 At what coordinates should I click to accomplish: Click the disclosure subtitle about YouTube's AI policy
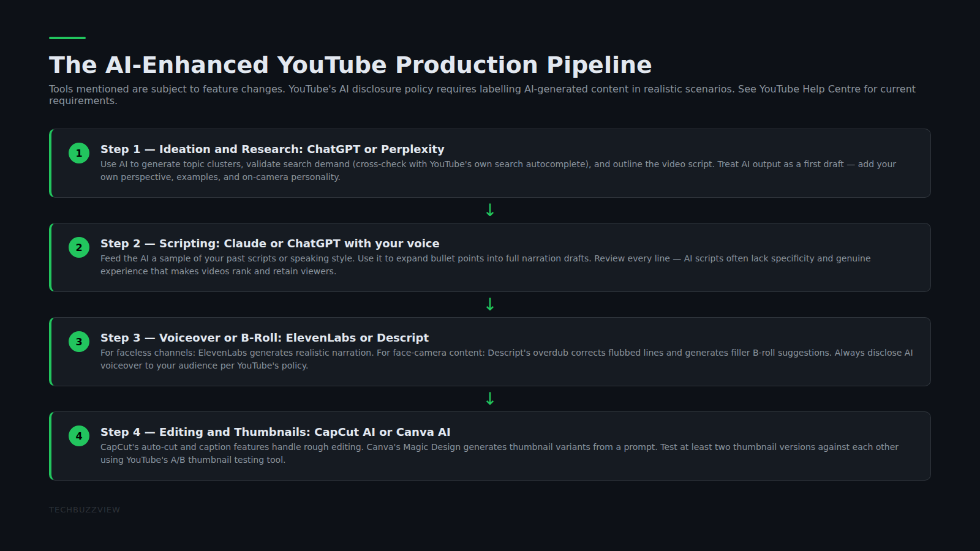pyautogui.click(x=482, y=95)
